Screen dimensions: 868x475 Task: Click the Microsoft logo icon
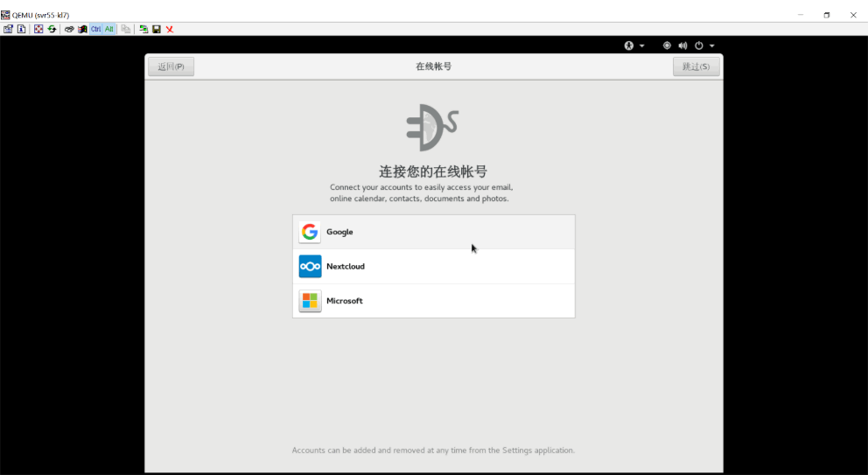tap(310, 301)
